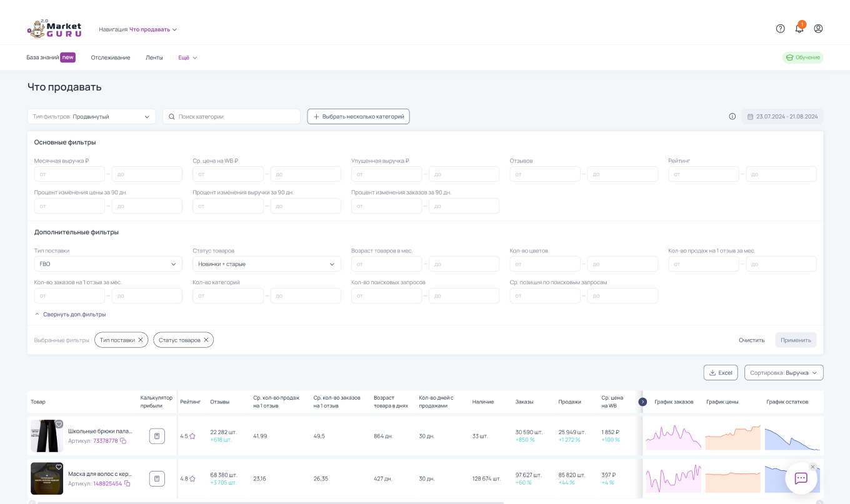Screen dimensions: 850x504
Task: Open Маска для волос product thumbnail
Action: point(47,478)
